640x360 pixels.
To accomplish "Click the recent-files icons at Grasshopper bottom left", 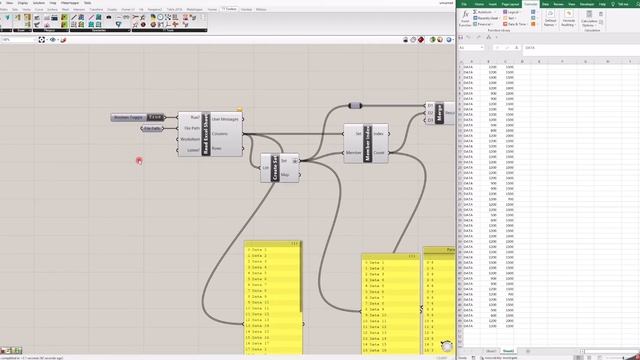I will tap(11, 351).
